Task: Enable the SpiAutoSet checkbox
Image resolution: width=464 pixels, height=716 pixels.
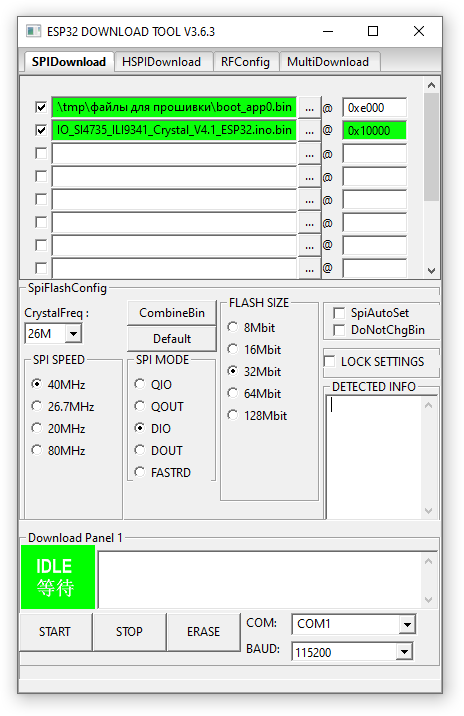Action: coord(339,313)
